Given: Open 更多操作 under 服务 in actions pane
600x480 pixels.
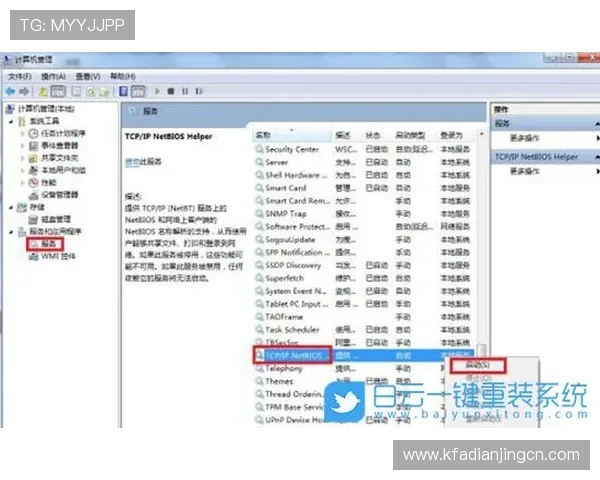Looking at the screenshot, I should click(525, 138).
